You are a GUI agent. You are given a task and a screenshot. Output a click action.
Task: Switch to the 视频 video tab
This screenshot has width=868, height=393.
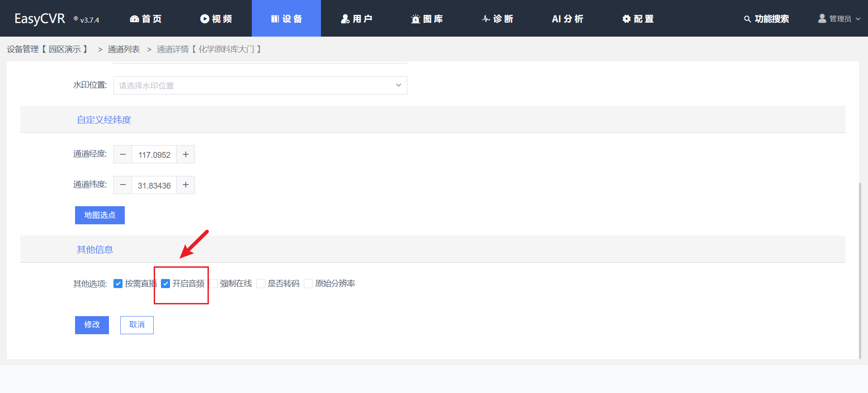(x=216, y=19)
